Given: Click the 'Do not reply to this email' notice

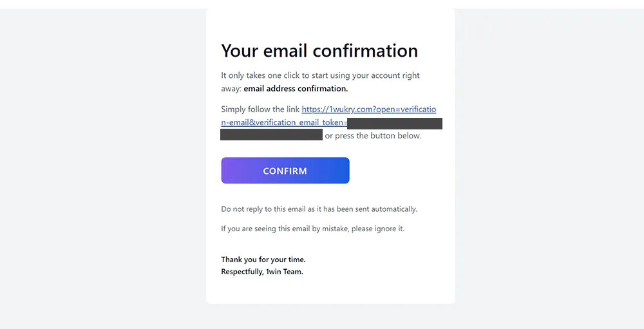Looking at the screenshot, I should coord(319,209).
